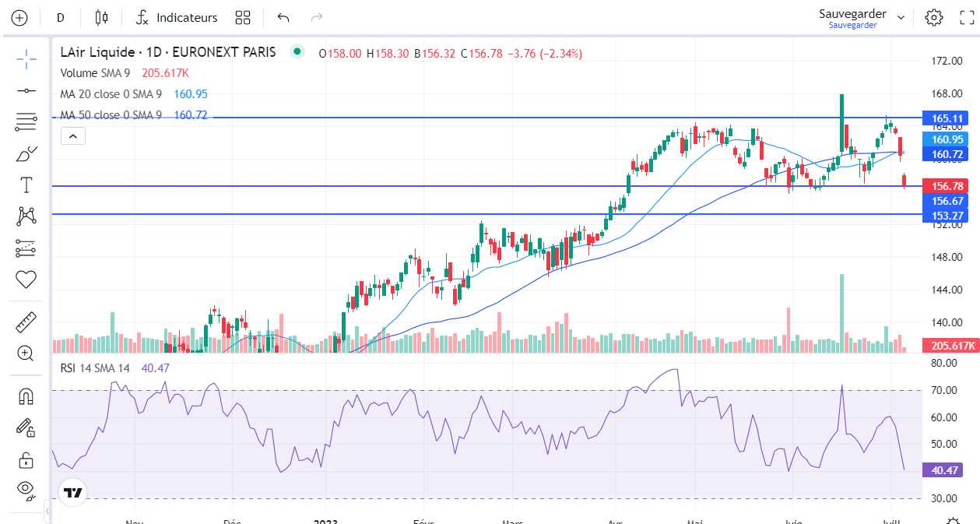This screenshot has width=980, height=524.
Task: Select the trend line drawing tool
Action: pyautogui.click(x=26, y=90)
